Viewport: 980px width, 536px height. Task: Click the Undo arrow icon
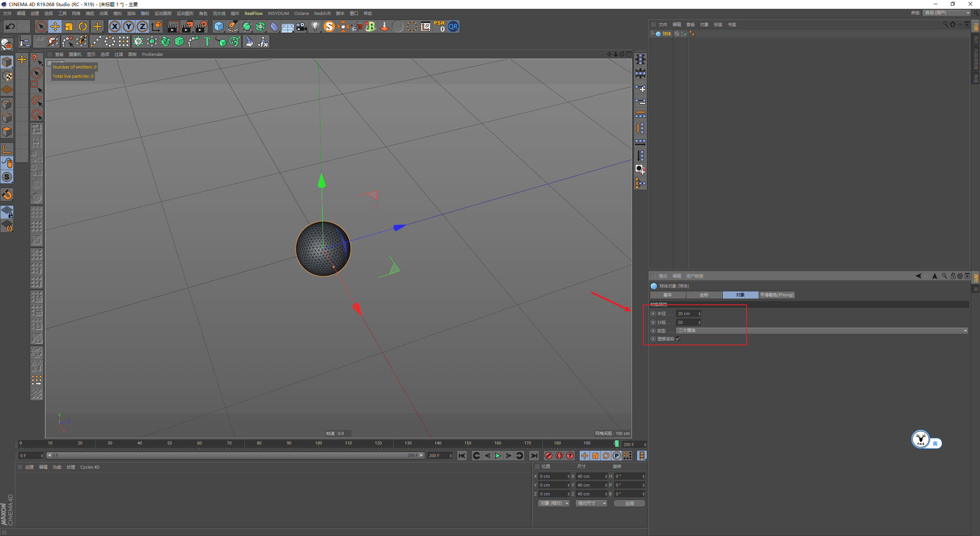coord(10,27)
